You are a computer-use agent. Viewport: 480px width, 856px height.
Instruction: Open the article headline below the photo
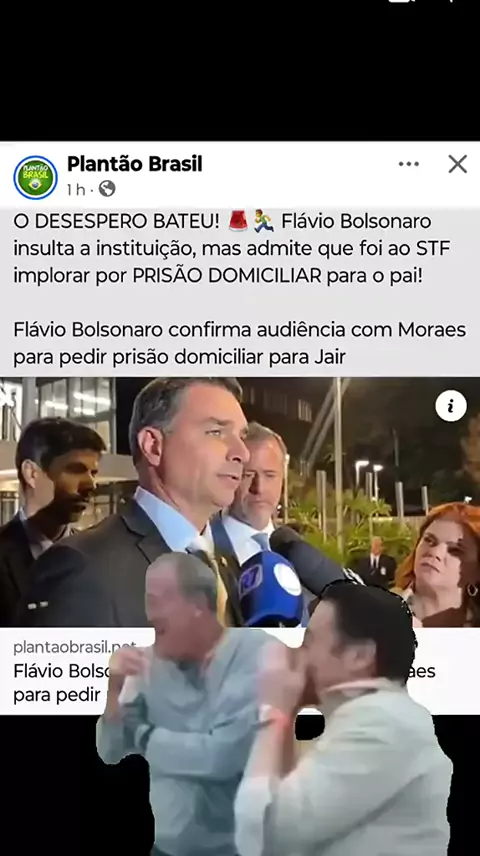coord(60,682)
